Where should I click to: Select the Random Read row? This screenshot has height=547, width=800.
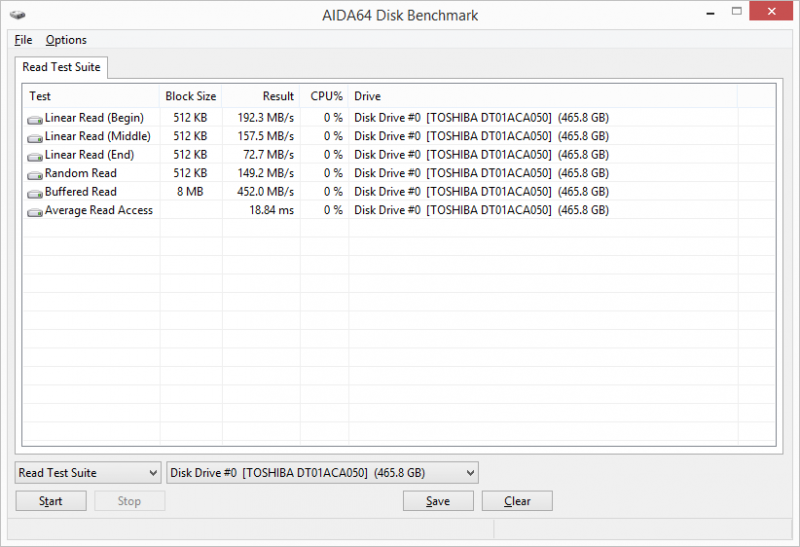399,173
